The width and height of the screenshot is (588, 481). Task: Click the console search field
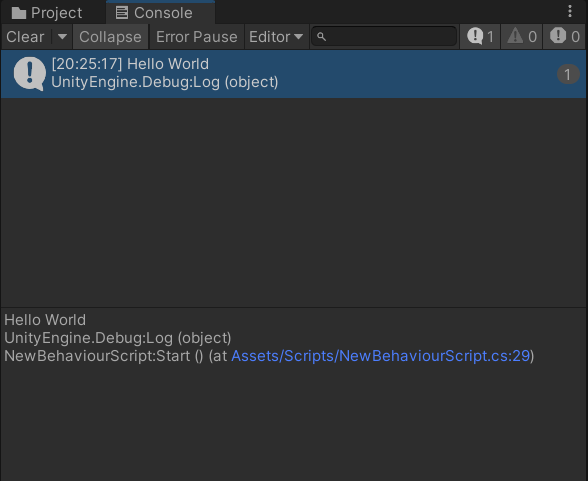pos(384,36)
